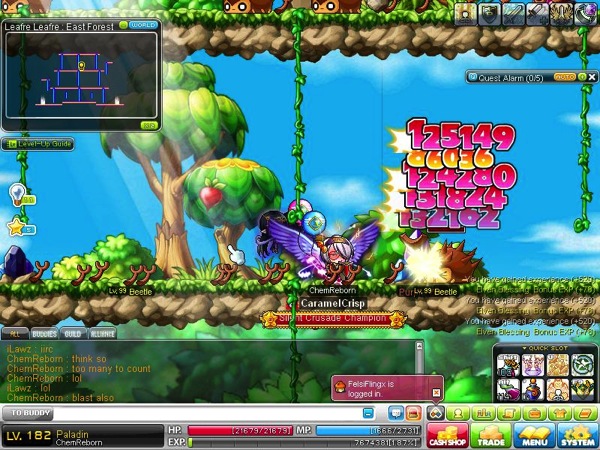The width and height of the screenshot is (600, 450).
Task: Open the Cash Shop
Action: [447, 435]
